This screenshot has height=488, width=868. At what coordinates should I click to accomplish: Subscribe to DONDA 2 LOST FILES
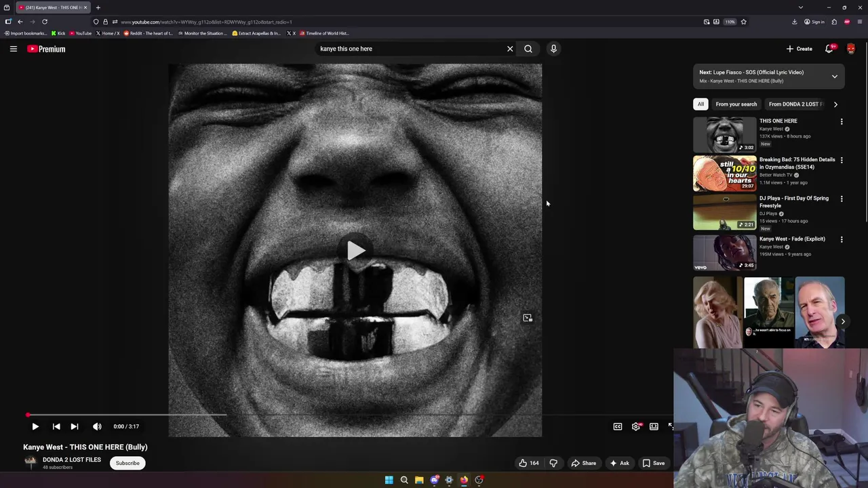tap(127, 463)
